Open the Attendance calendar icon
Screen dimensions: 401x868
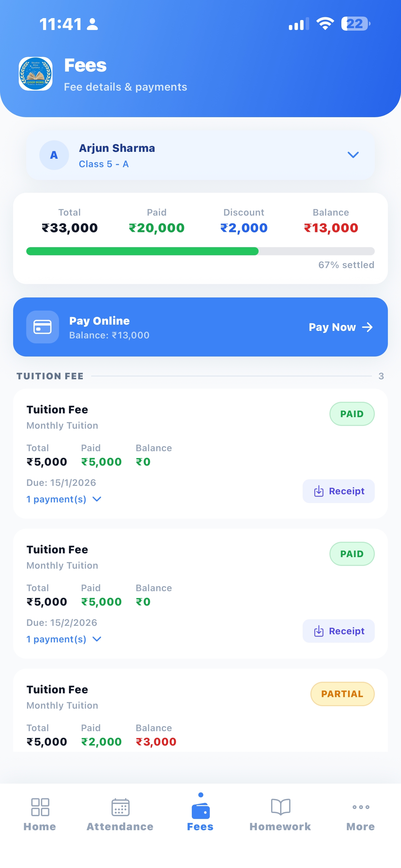(x=120, y=807)
